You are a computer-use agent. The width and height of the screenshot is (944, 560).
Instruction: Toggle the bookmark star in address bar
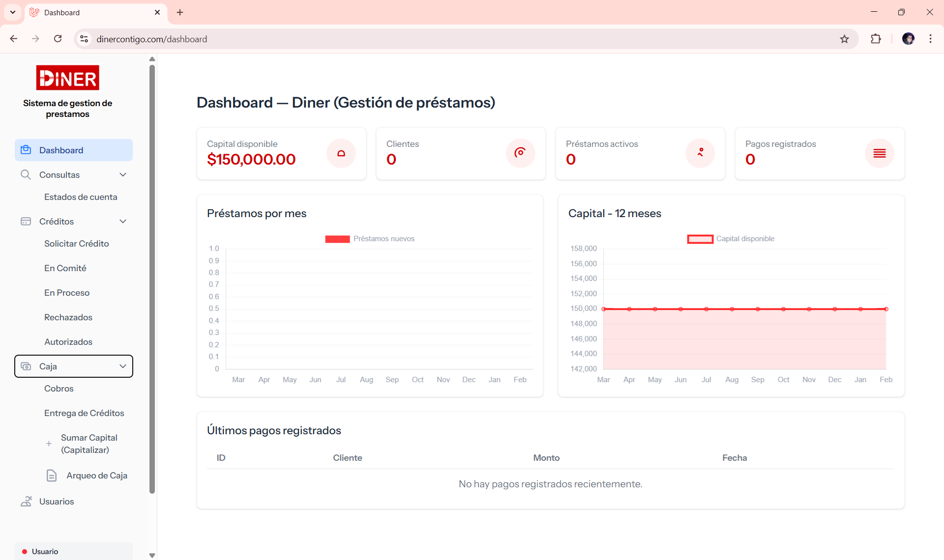845,39
